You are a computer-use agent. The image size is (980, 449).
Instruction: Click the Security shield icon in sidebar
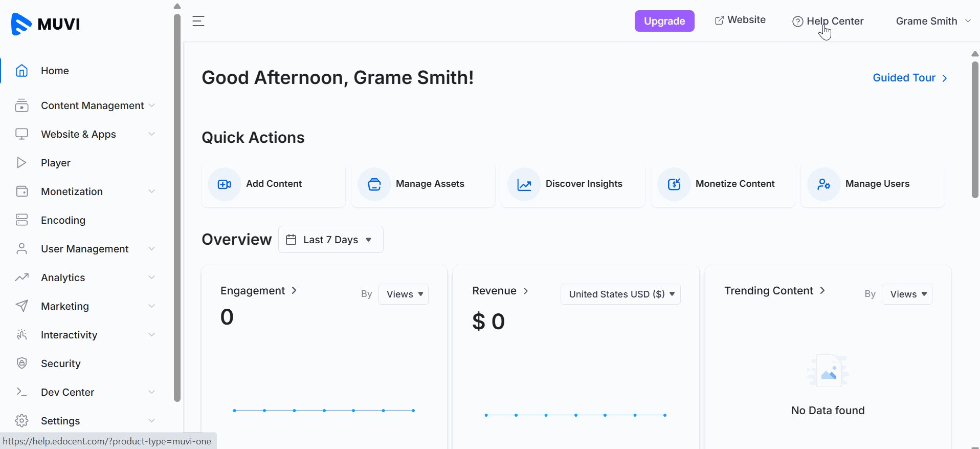pos(21,364)
